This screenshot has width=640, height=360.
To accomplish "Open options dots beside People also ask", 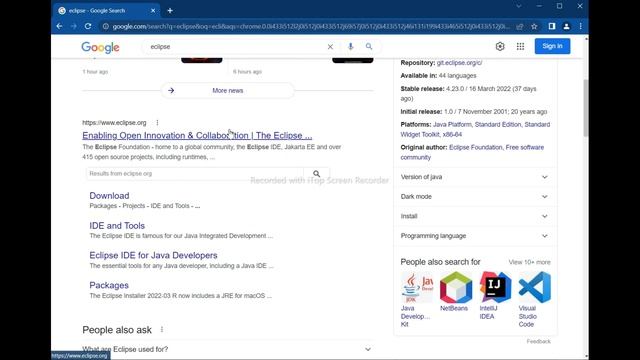I will (162, 329).
